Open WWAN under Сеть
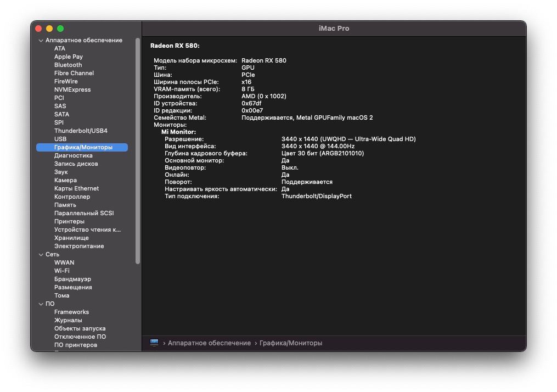The width and height of the screenshot is (557, 392). click(x=64, y=262)
